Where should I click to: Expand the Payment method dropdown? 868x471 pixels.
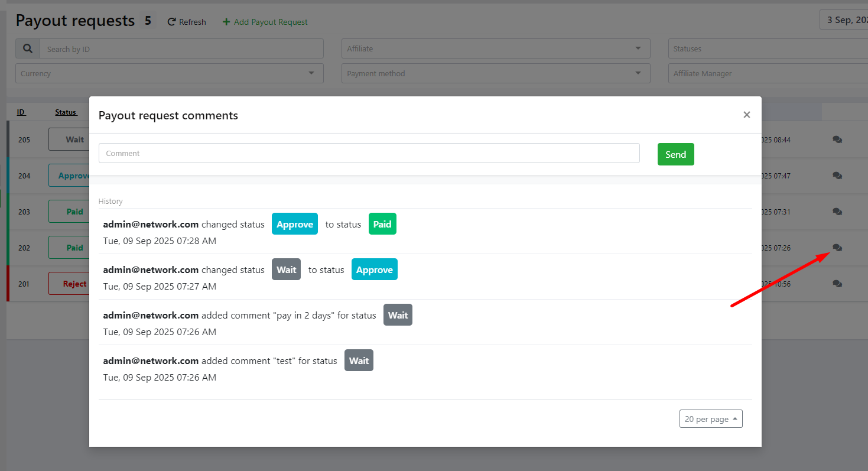(x=638, y=73)
